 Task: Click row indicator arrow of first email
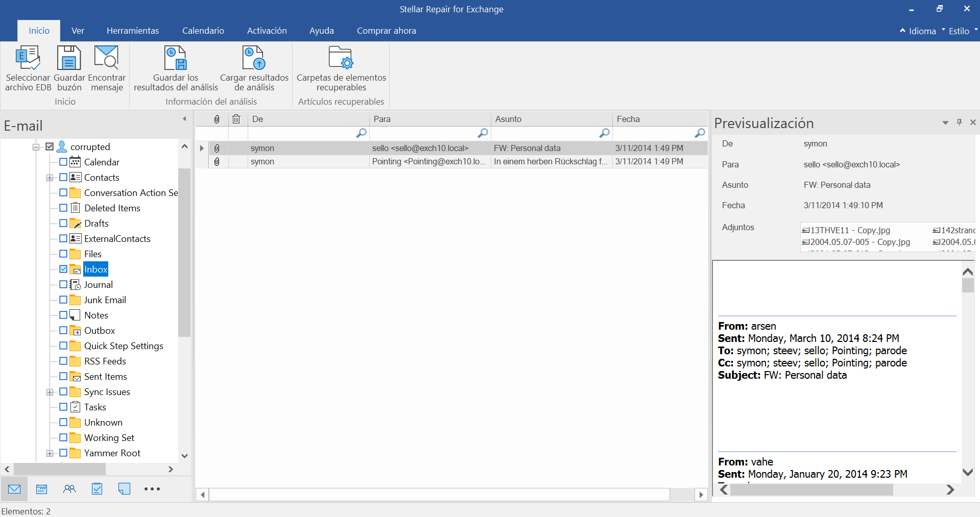pyautogui.click(x=202, y=148)
